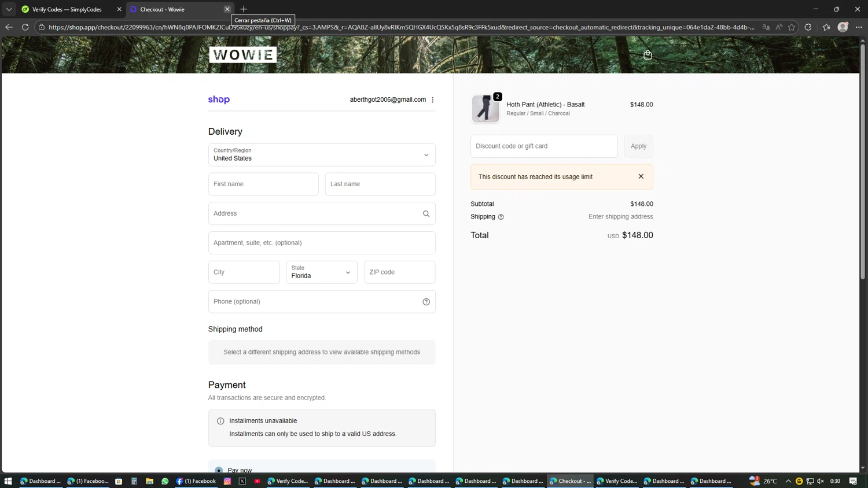
Task: Click the ZIP code field
Action: pos(399,272)
